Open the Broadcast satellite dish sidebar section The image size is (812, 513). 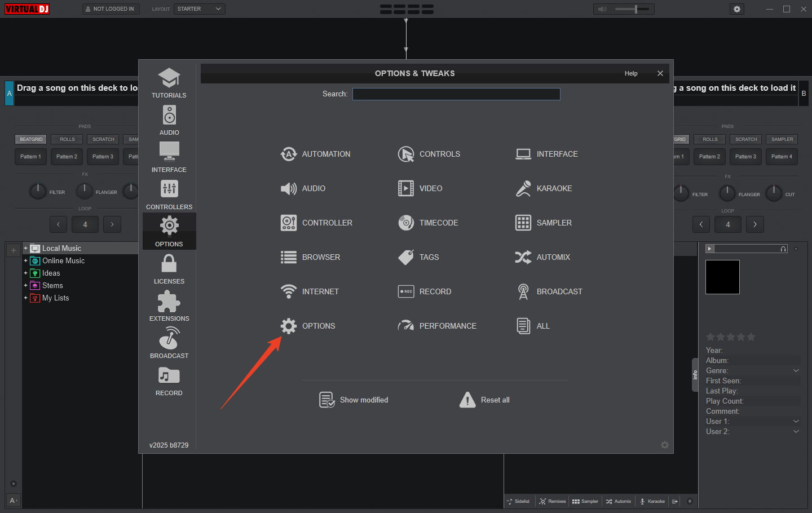[x=169, y=343]
